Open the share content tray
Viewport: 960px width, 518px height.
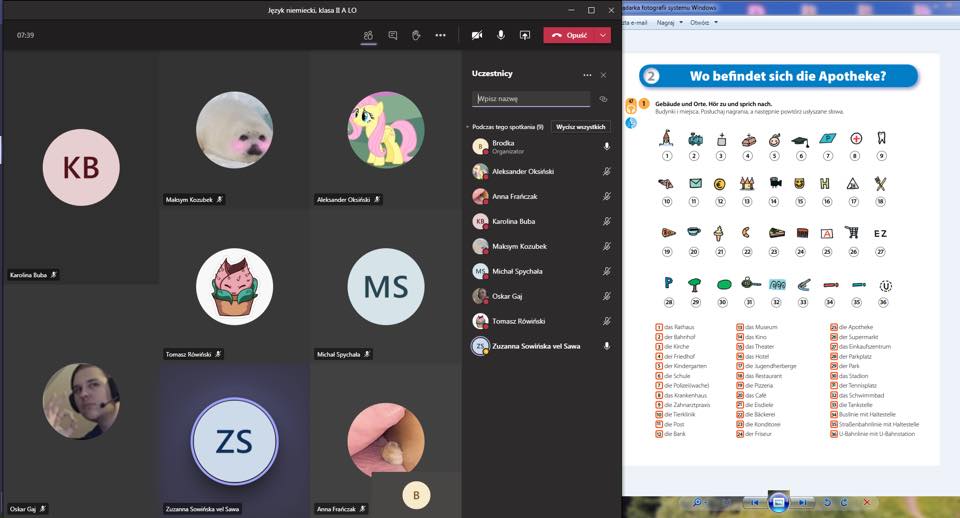(x=524, y=35)
